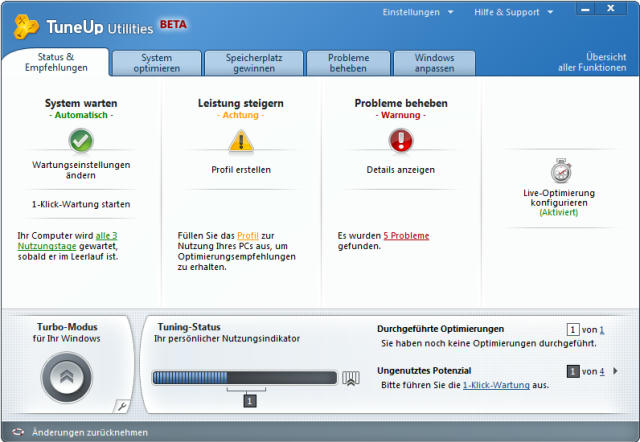The width and height of the screenshot is (640, 442).
Task: Click the TuneUp Utilities logo icon
Action: click(26, 27)
